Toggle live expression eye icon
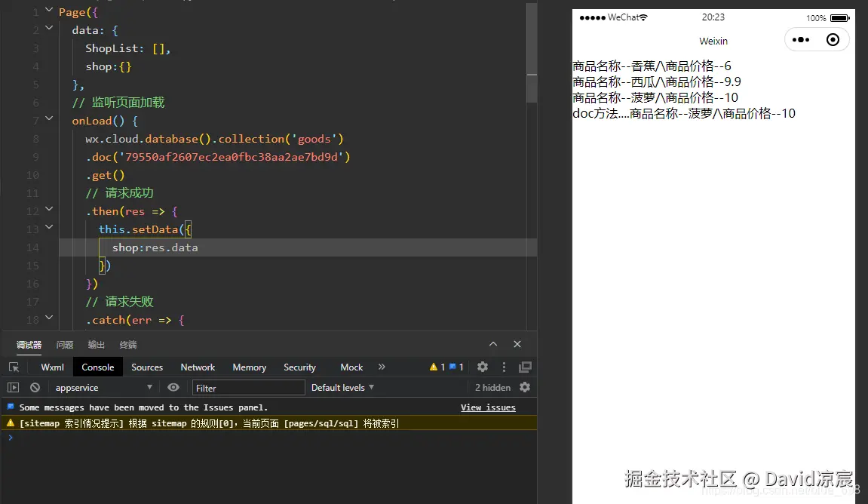Screen dimensions: 868x504 tap(173, 388)
